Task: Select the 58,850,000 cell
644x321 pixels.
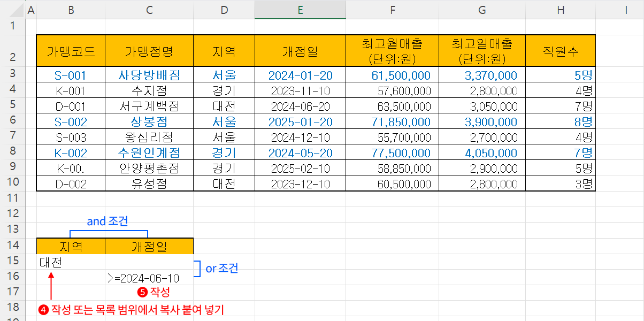Action: point(392,167)
